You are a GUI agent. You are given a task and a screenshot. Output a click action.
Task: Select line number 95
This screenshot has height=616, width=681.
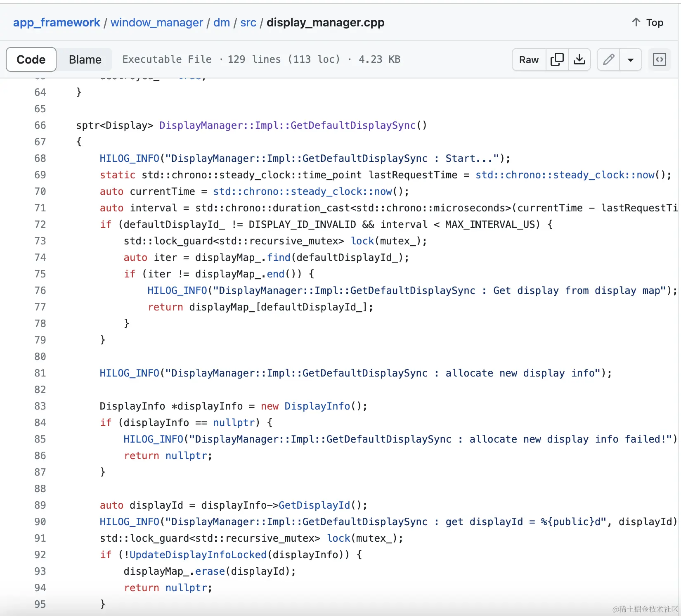(x=40, y=604)
